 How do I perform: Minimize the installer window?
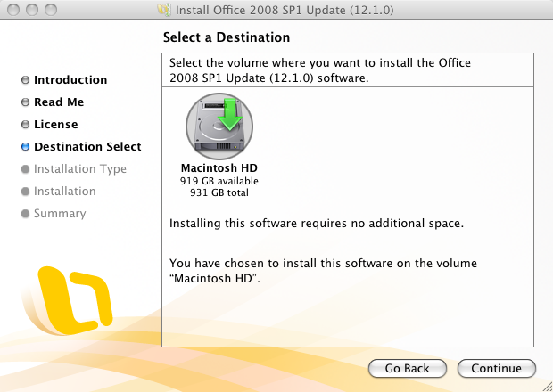tap(32, 10)
